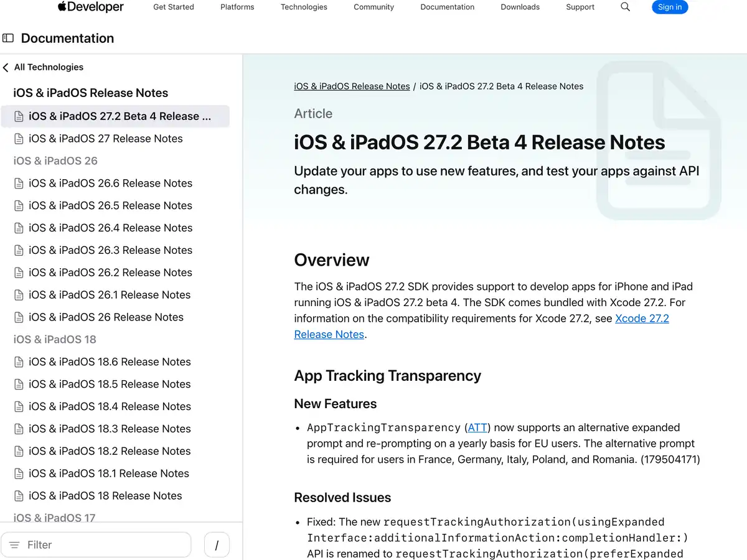This screenshot has width=747, height=560.
Task: Open iOS & iPadOS 26.4 Release Notes
Action: tap(111, 228)
